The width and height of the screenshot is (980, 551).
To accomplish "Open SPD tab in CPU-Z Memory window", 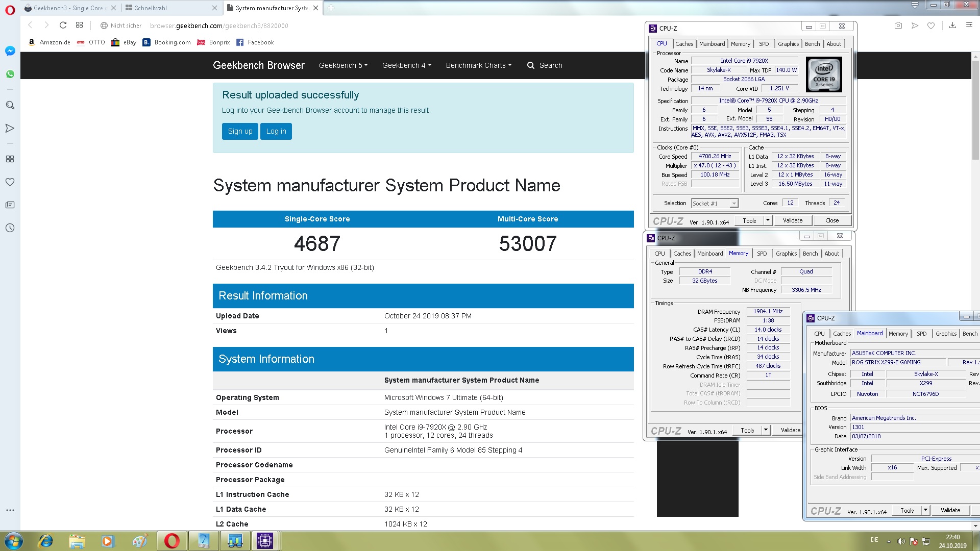I will point(762,254).
